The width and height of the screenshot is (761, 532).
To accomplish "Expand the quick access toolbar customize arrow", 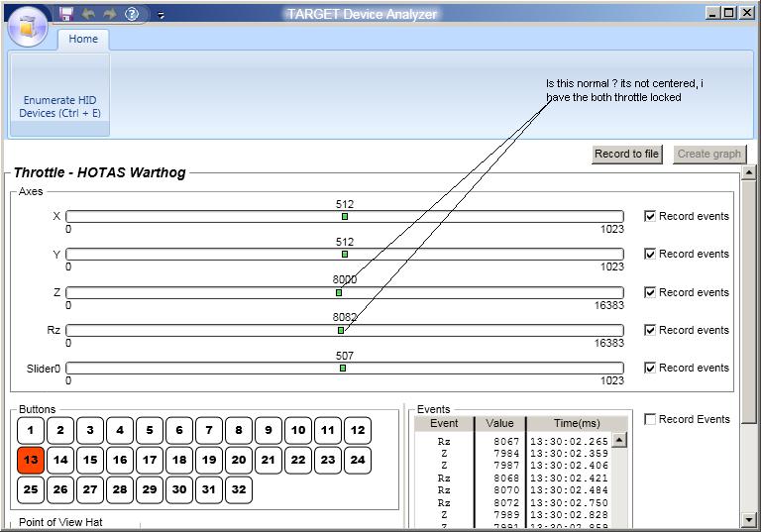I will pos(162,16).
